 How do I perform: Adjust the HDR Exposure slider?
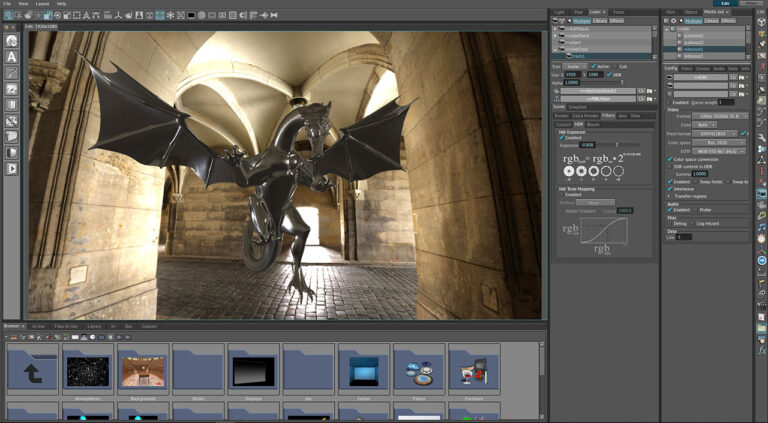(616, 145)
